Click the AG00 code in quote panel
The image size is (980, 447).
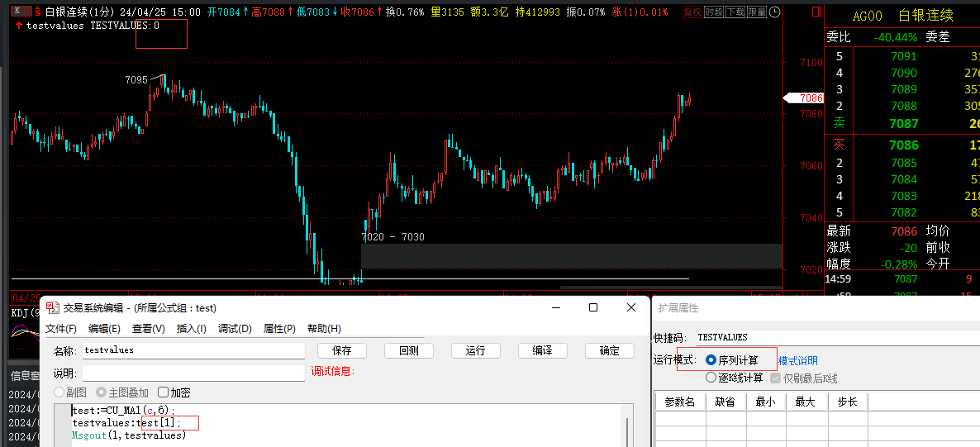[866, 17]
